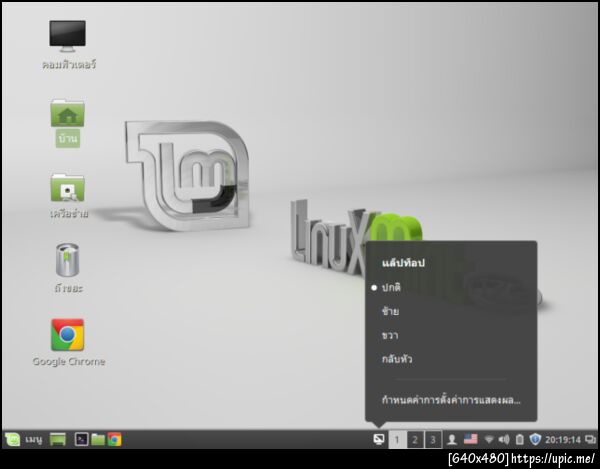This screenshot has height=469, width=600.
Task: Click the Show Desktop panel icon
Action: pyautogui.click(x=57, y=440)
